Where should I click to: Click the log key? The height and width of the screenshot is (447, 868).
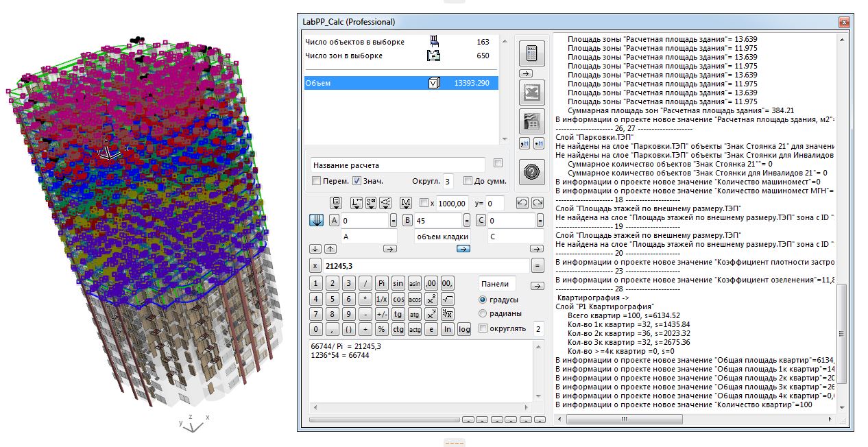464,329
